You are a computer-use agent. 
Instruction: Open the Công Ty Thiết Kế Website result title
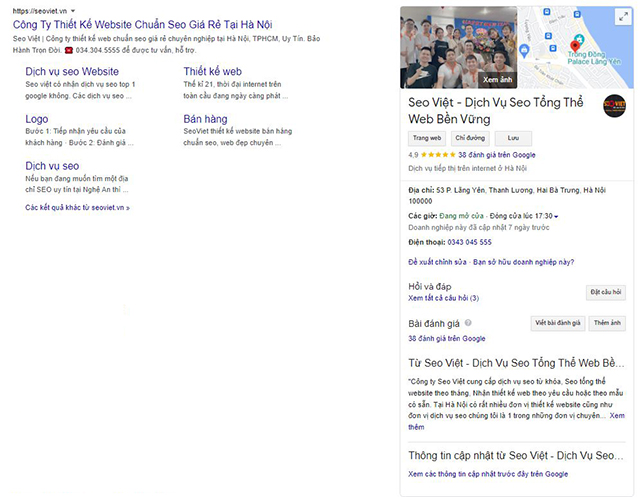(x=142, y=24)
